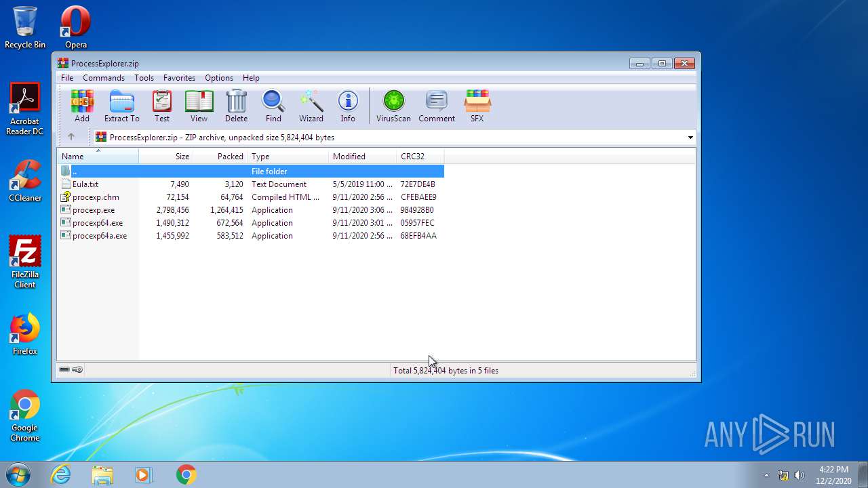
Task: Click the Add toolbar icon
Action: coord(82,106)
